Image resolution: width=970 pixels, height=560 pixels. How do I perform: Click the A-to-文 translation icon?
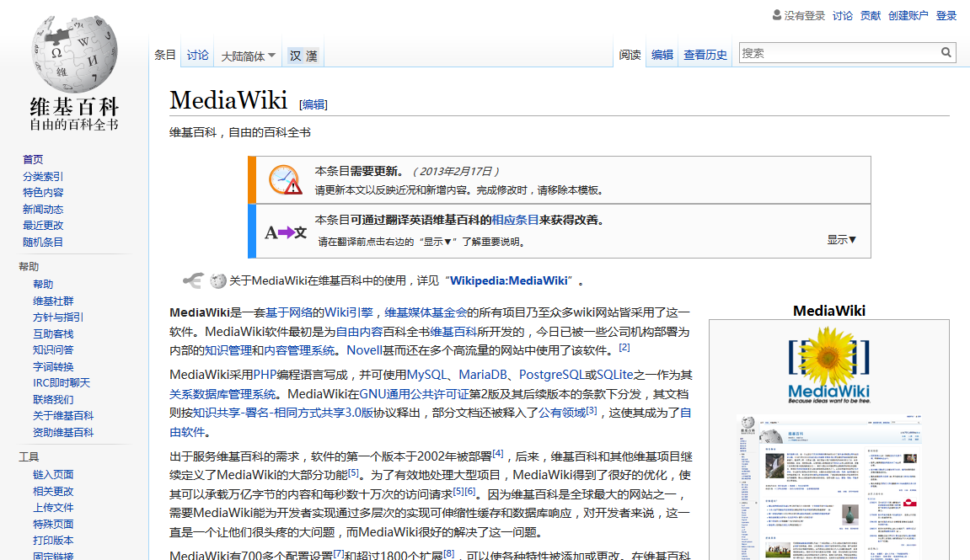(286, 232)
